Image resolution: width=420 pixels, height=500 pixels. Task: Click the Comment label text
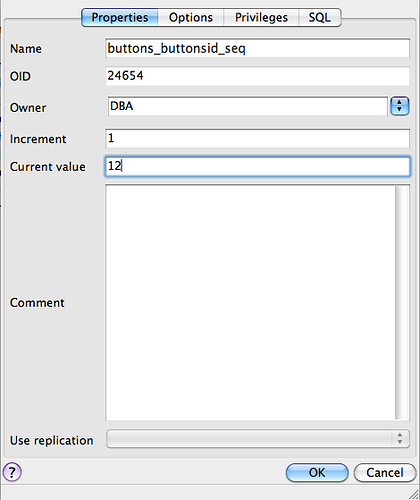[37, 303]
